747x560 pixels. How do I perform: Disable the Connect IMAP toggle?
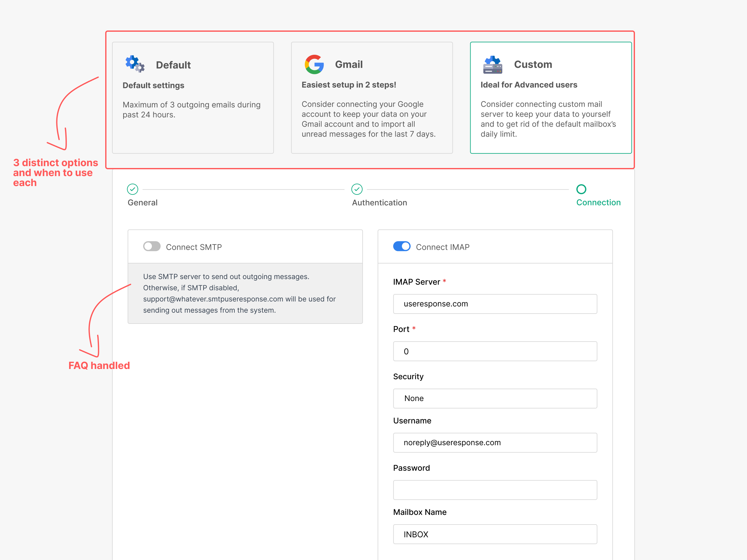tap(402, 246)
